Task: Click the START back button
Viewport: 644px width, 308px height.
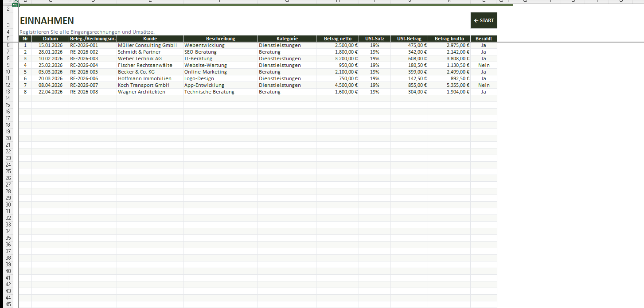Action: point(484,20)
